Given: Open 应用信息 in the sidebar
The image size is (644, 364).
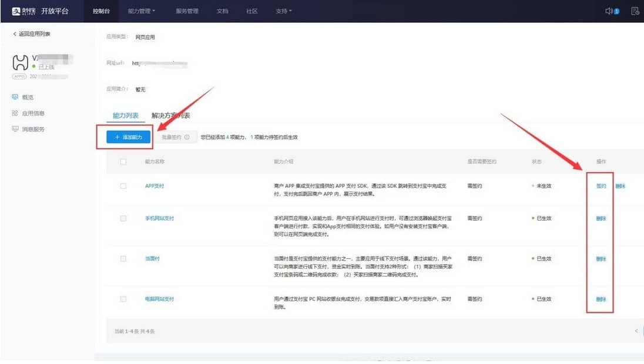Looking at the screenshot, I should tap(33, 113).
